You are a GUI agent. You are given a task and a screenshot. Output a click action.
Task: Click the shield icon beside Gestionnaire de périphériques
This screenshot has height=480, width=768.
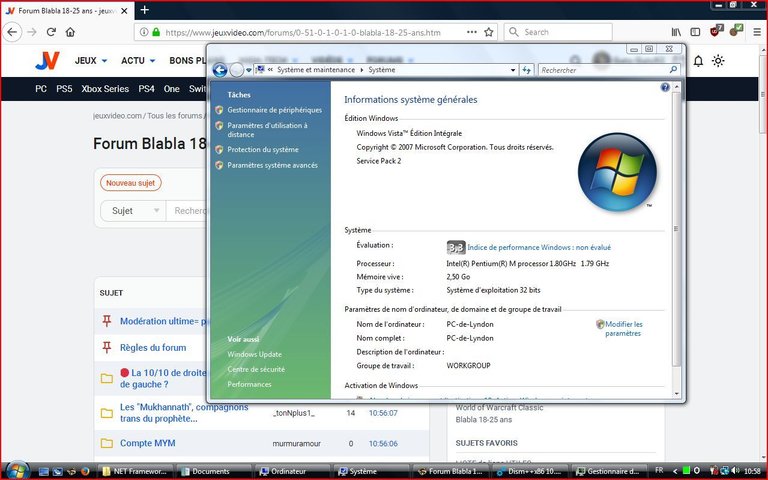[219, 110]
